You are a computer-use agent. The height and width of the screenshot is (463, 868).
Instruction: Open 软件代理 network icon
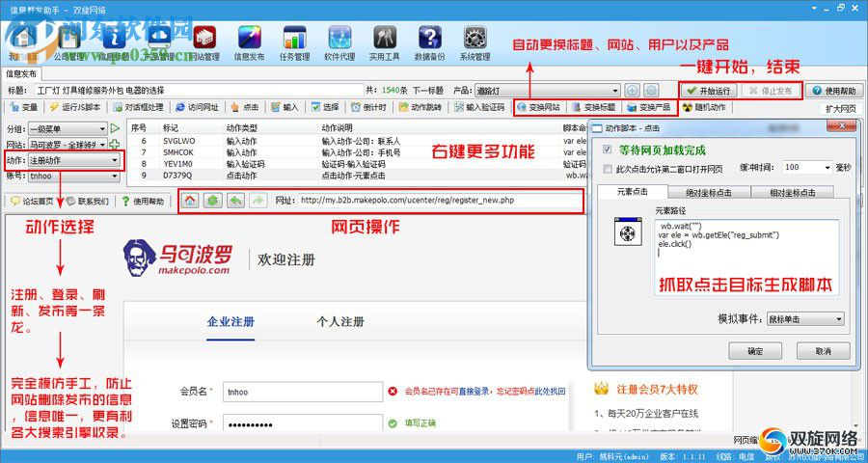[x=339, y=43]
